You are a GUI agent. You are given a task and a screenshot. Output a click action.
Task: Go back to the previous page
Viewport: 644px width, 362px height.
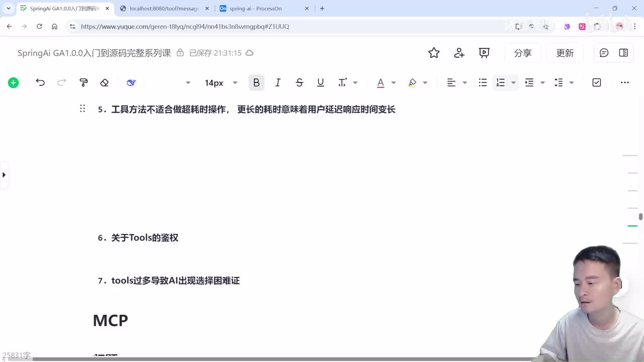click(9, 26)
